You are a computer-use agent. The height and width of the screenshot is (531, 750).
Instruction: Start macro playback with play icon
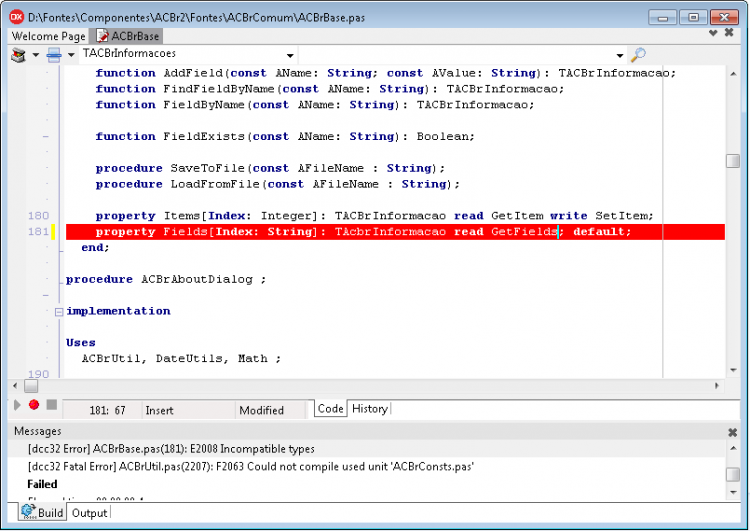click(17, 405)
